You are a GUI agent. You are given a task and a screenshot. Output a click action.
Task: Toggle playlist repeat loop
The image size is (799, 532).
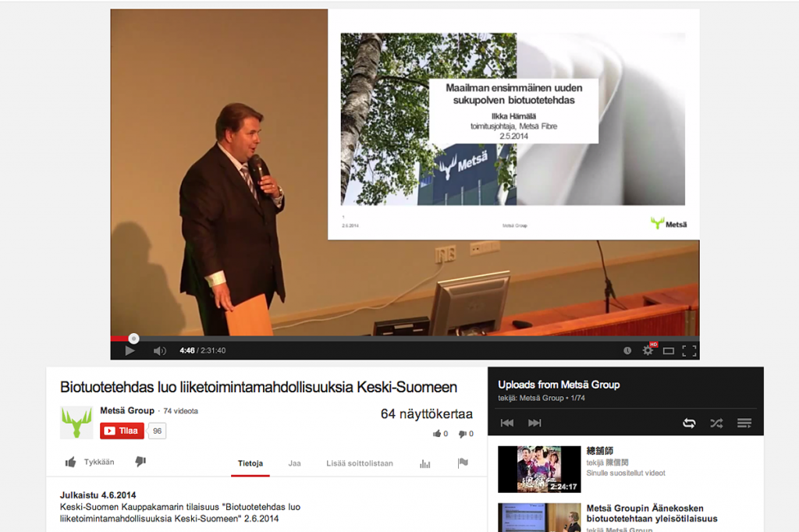pyautogui.click(x=689, y=423)
